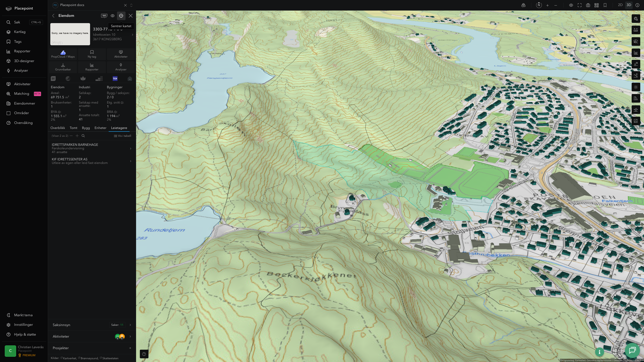Screen dimensions: 644x362
Task: Click the Google street view thumbnail
Action: coord(70,34)
